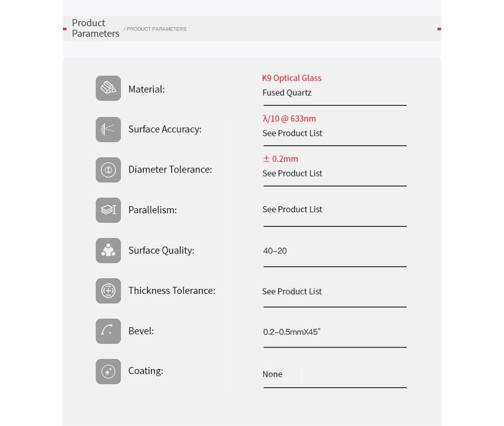Select the Coating sparkle icon

pos(108,372)
